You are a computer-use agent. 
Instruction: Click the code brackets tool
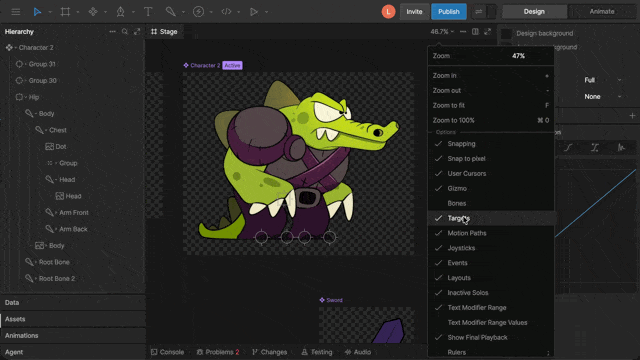(226, 11)
